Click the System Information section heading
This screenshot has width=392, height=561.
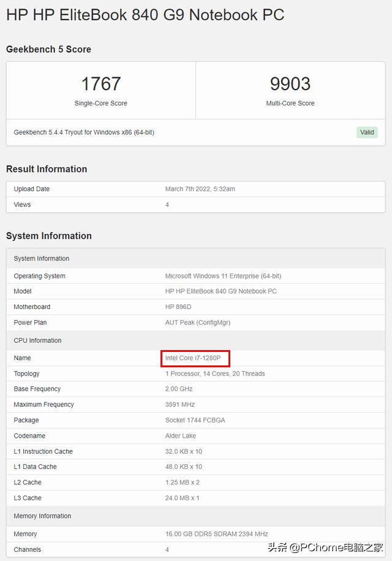(49, 236)
